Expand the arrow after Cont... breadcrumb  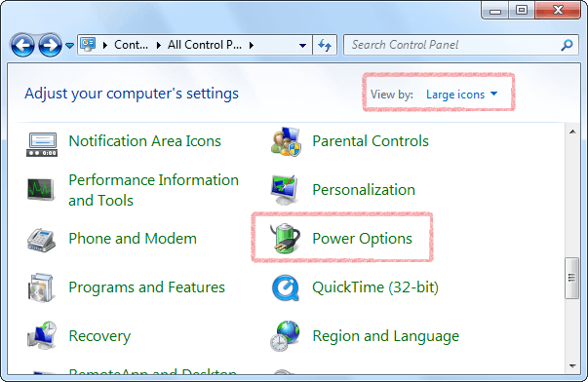pos(159,46)
